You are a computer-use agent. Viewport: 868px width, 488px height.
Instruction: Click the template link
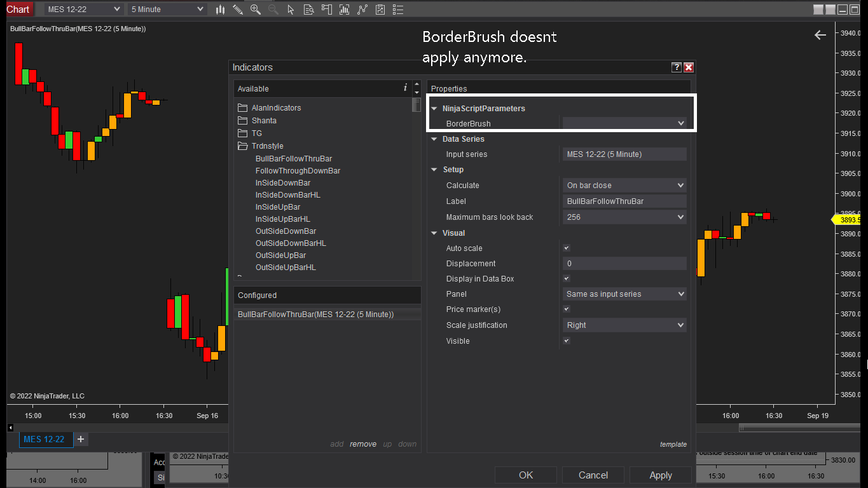(x=673, y=444)
